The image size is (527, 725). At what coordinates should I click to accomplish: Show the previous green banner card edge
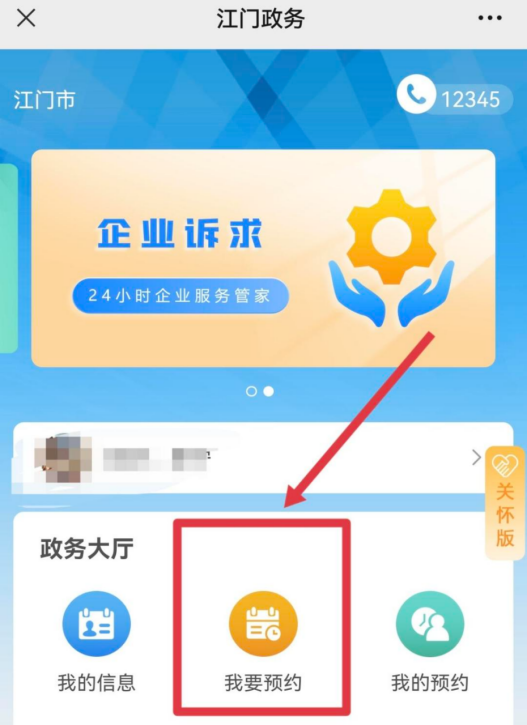[x=9, y=258]
